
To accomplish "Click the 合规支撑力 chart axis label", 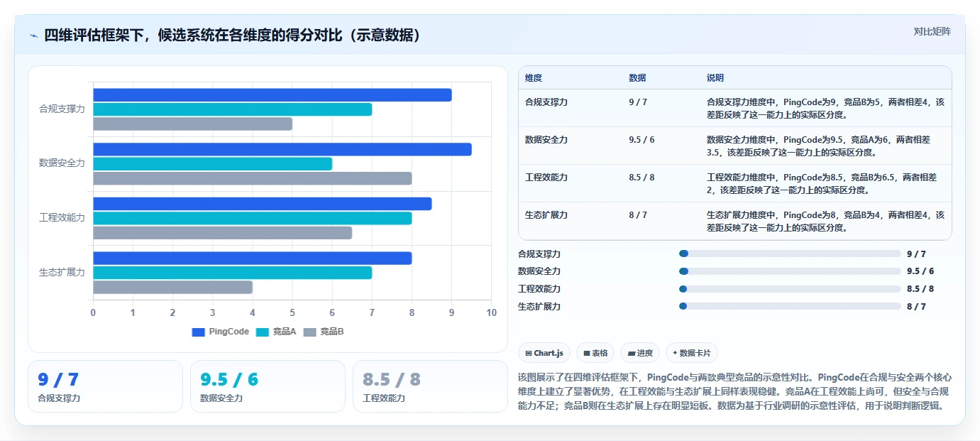I will (62, 109).
